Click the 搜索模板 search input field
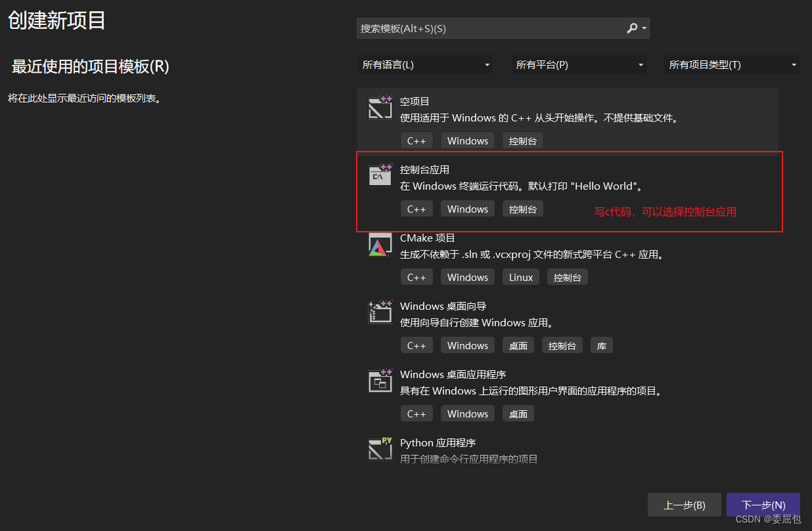This screenshot has height=531, width=812. coord(486,28)
